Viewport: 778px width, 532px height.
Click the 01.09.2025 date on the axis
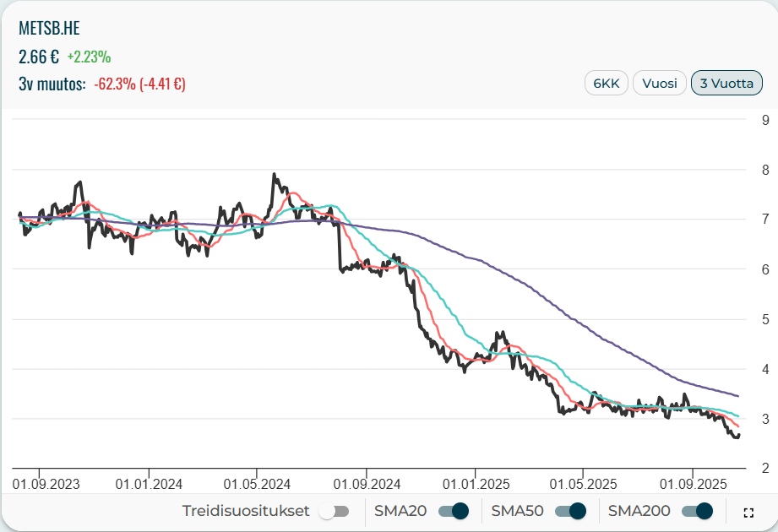tap(692, 484)
